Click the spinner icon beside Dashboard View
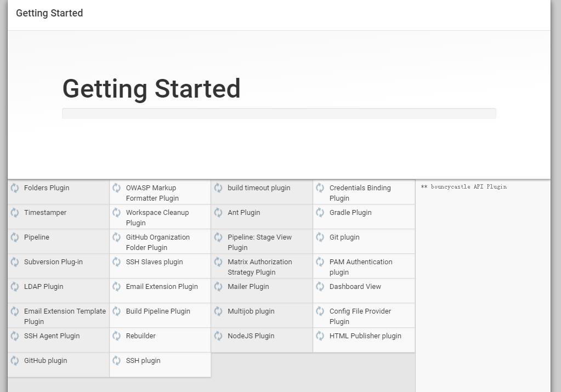This screenshot has height=392, width=561. (320, 287)
